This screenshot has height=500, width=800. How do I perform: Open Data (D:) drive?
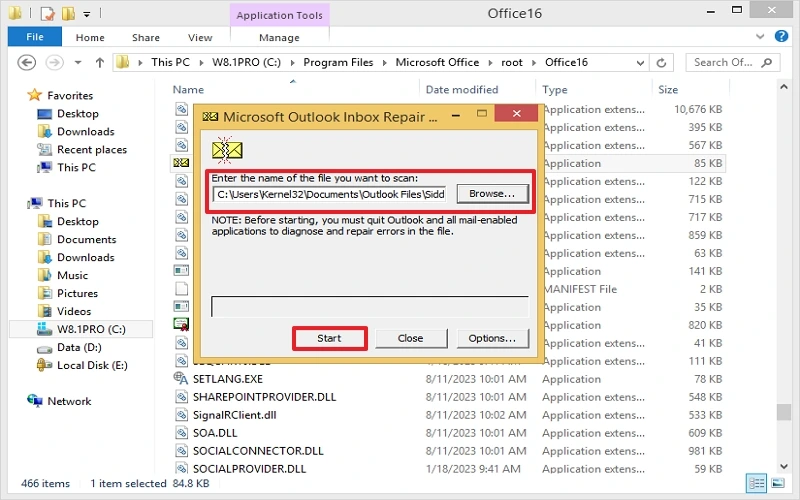(x=79, y=347)
